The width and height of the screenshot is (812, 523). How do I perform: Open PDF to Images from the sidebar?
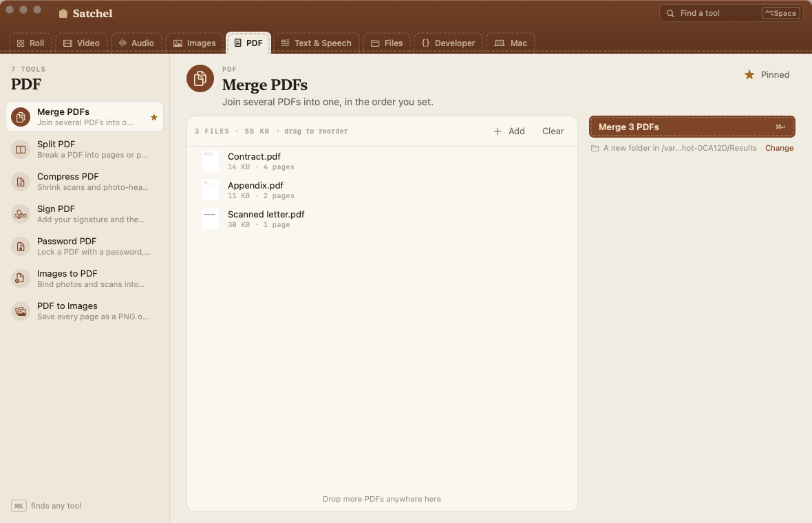coord(85,311)
